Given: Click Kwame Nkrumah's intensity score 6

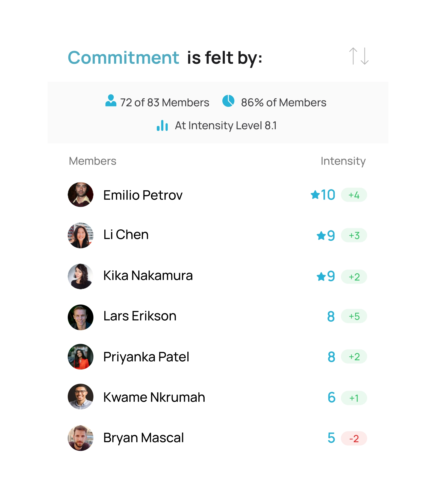Looking at the screenshot, I should 331,397.
